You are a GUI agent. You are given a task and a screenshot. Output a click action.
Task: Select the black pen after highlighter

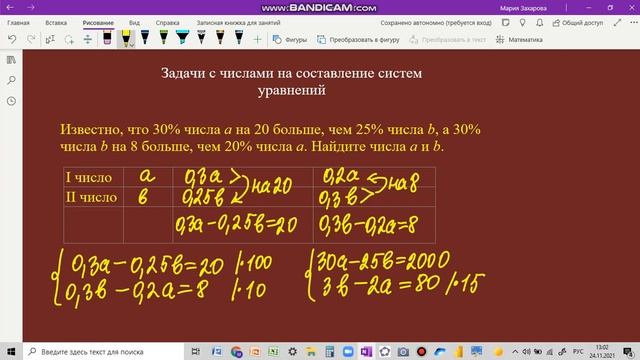(x=201, y=38)
